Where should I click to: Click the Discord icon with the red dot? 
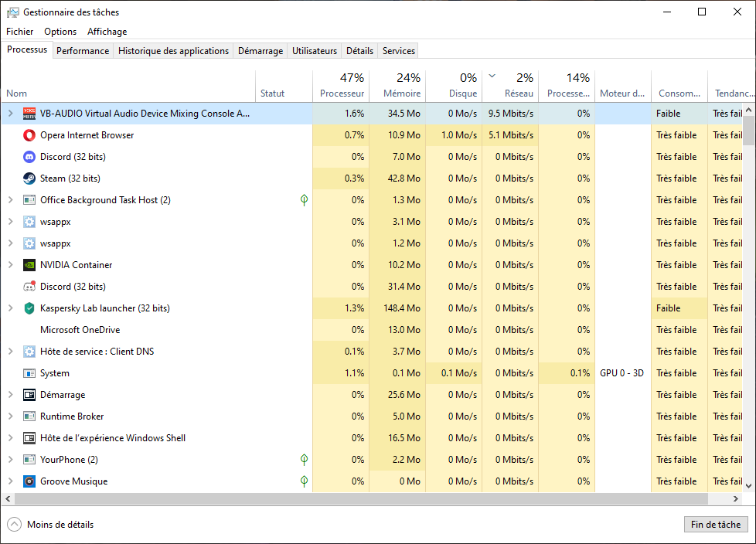coord(29,287)
